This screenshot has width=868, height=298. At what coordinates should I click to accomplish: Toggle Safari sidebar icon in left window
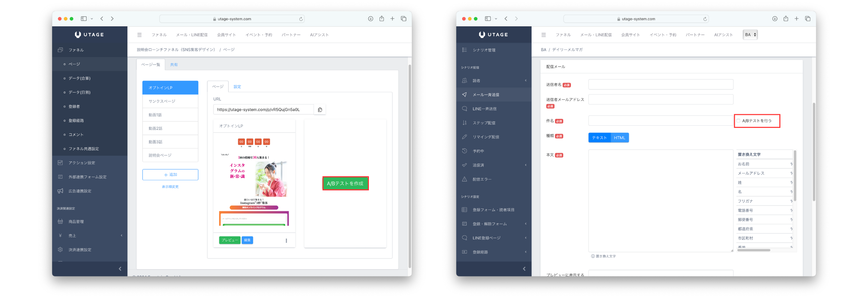(84, 19)
